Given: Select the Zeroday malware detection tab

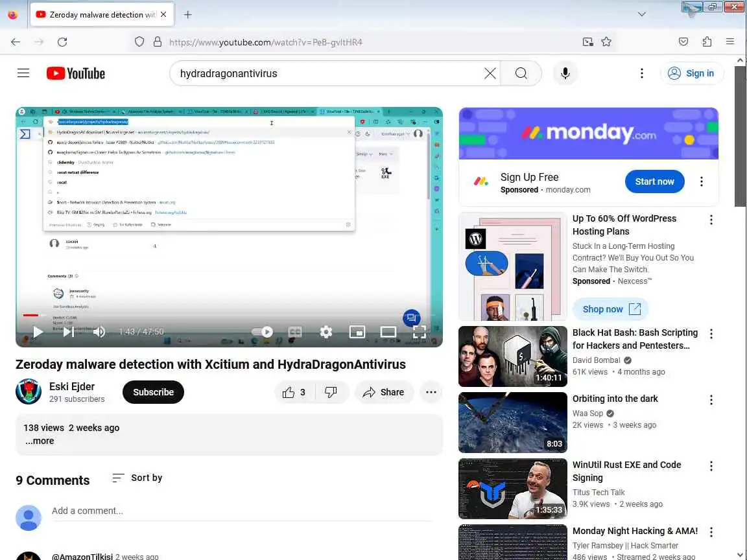Looking at the screenshot, I should (102, 15).
